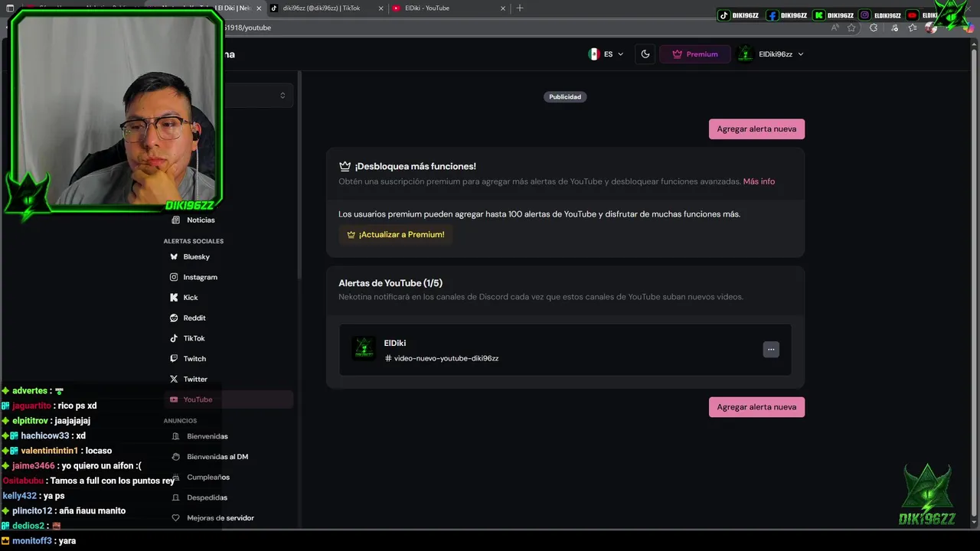Click the Premium crown button
This screenshot has width=980, height=551.
tap(694, 54)
